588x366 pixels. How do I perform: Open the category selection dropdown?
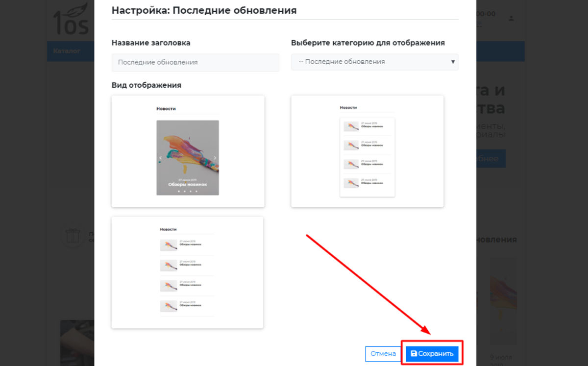[375, 62]
